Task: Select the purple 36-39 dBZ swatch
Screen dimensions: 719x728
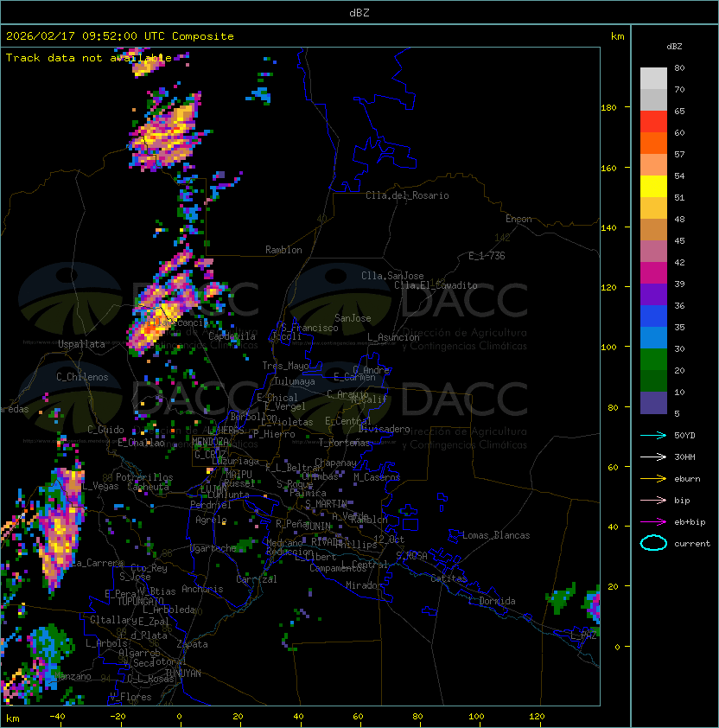Action: click(x=653, y=294)
